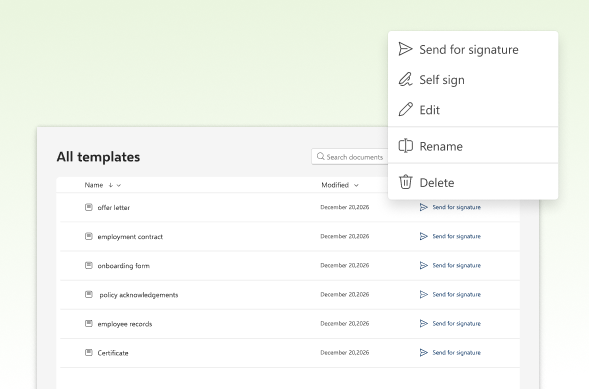
Task: Select Self sign from the menu
Action: pyautogui.click(x=473, y=80)
